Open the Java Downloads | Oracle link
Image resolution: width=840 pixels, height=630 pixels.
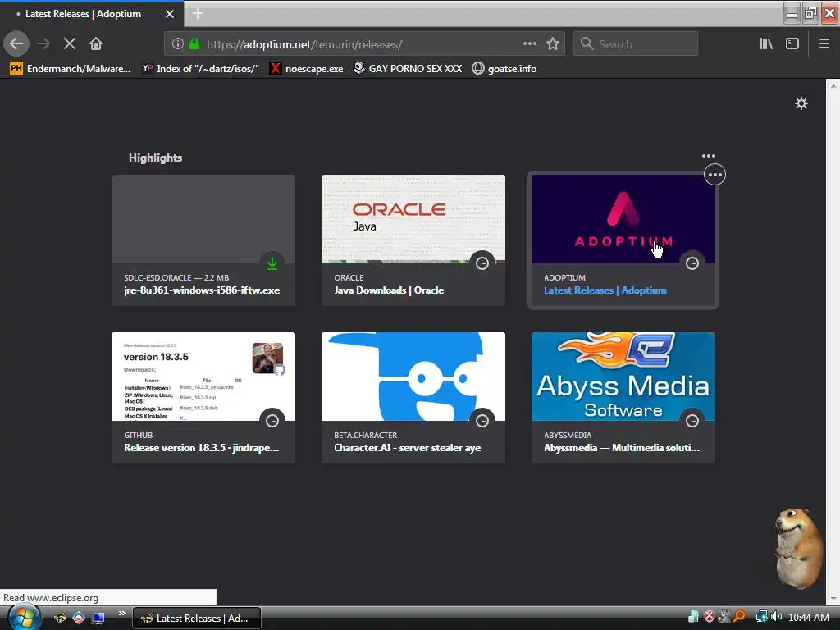pyautogui.click(x=389, y=290)
